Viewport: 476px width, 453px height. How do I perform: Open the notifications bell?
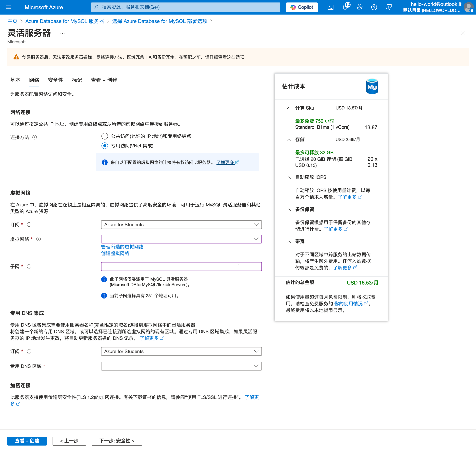345,7
